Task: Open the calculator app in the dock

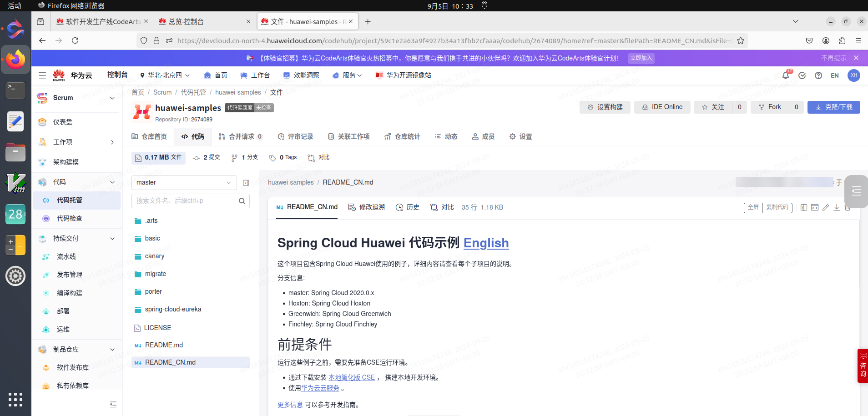Action: click(x=15, y=245)
